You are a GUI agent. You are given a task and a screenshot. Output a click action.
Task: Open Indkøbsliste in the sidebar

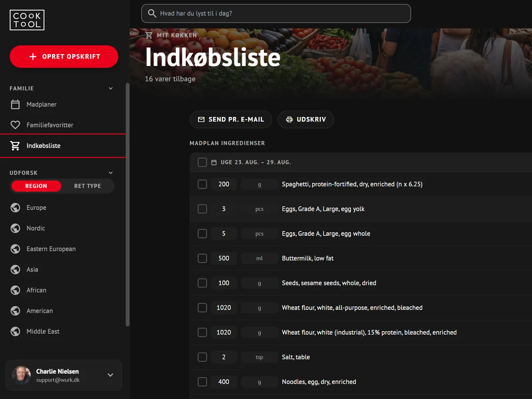pyautogui.click(x=63, y=145)
